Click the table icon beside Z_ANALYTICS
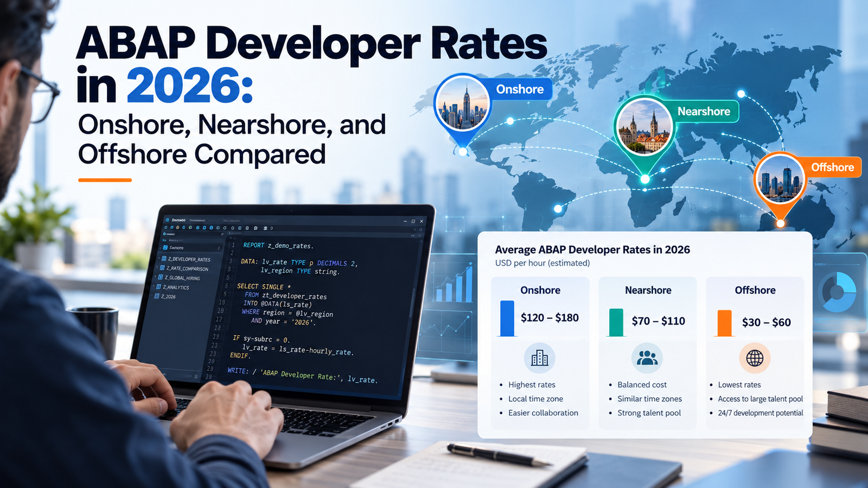This screenshot has height=488, width=868. point(158,287)
